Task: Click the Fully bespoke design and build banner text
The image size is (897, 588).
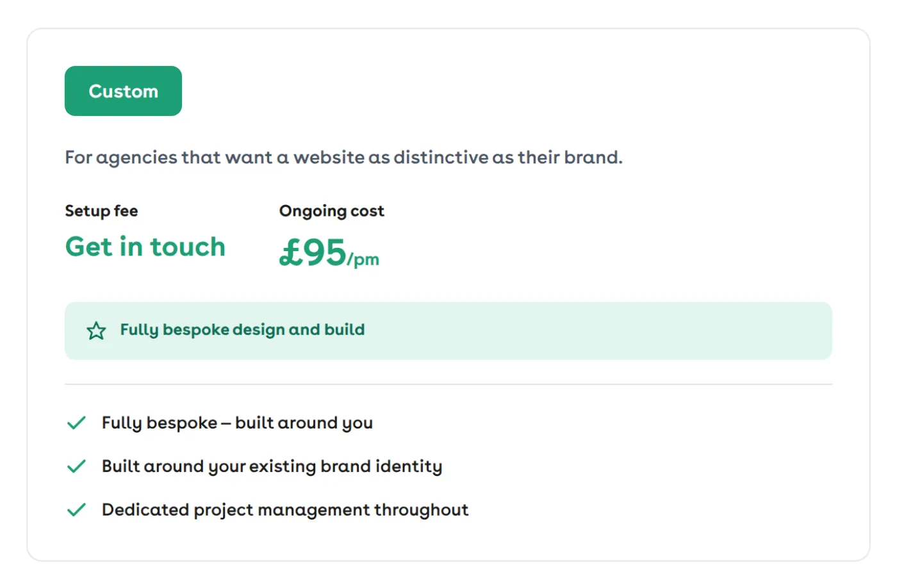Action: click(x=242, y=330)
